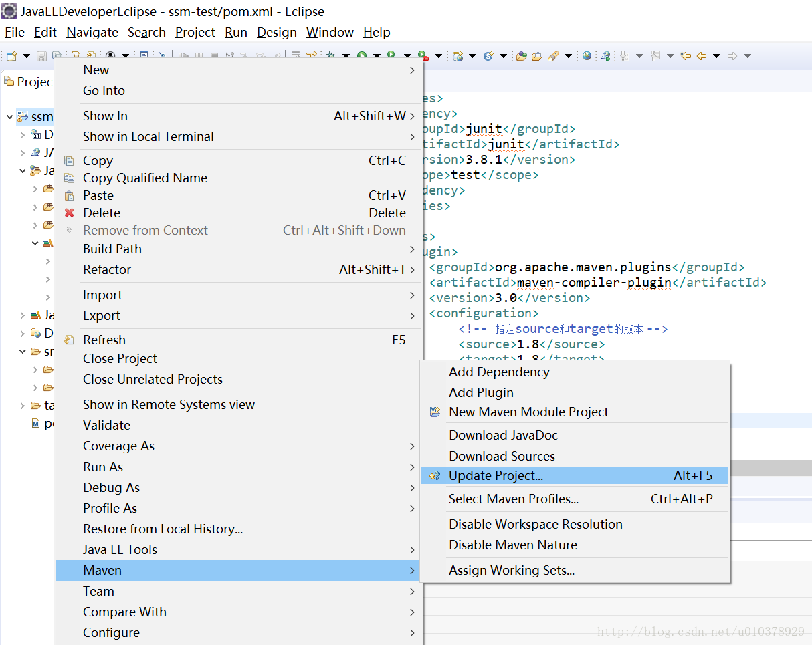
Task: Expand the ta folder tree node
Action: [23, 406]
